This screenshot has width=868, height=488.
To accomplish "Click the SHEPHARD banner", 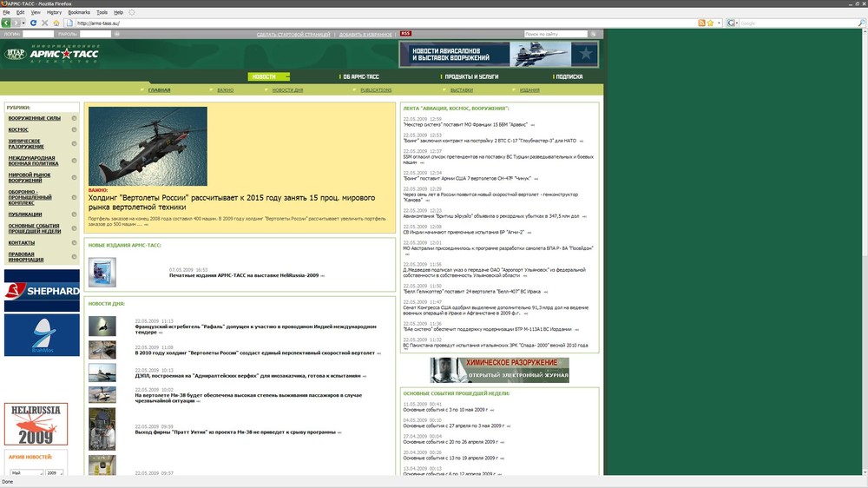I will pos(42,290).
